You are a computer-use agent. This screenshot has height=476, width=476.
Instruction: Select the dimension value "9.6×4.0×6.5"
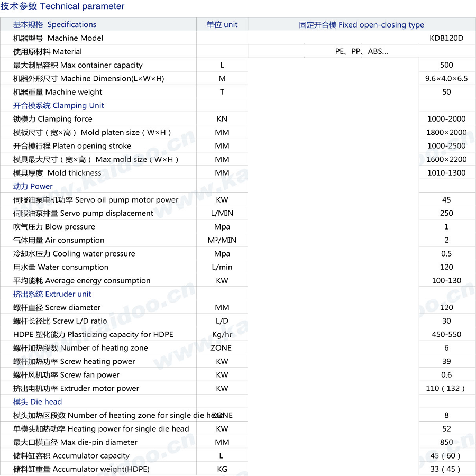tap(446, 79)
